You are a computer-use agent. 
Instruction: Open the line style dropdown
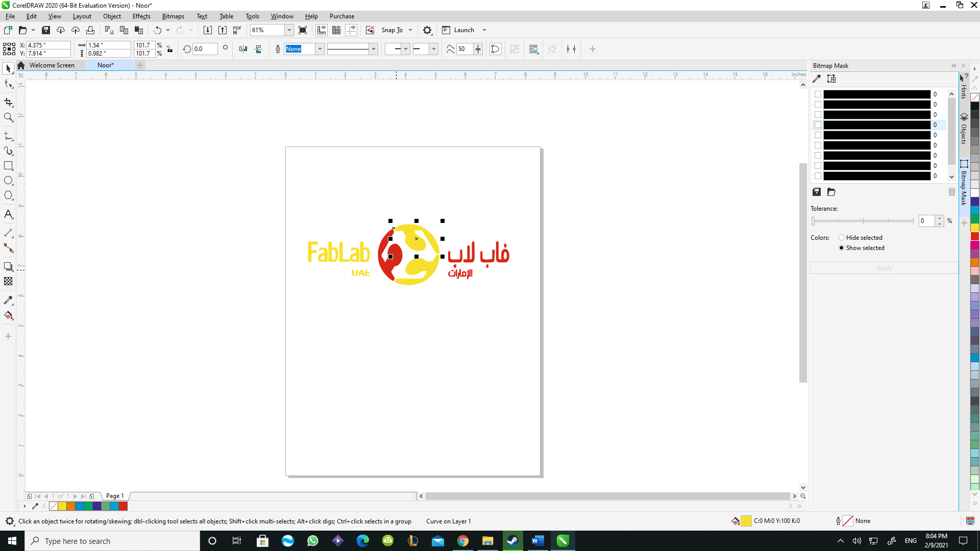point(374,49)
